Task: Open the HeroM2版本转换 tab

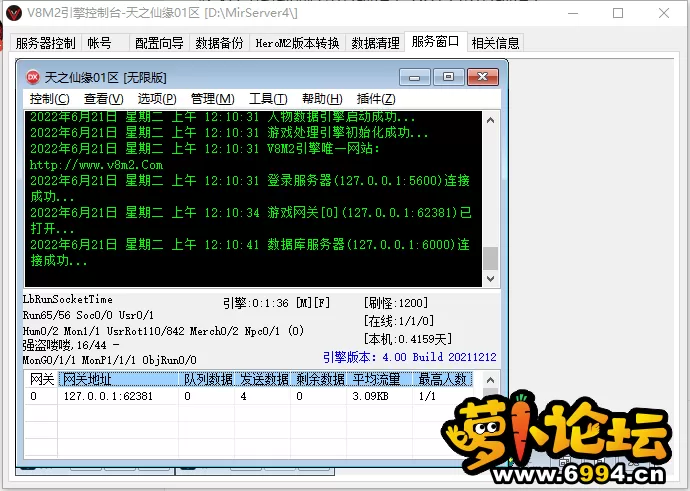Action: click(x=297, y=43)
